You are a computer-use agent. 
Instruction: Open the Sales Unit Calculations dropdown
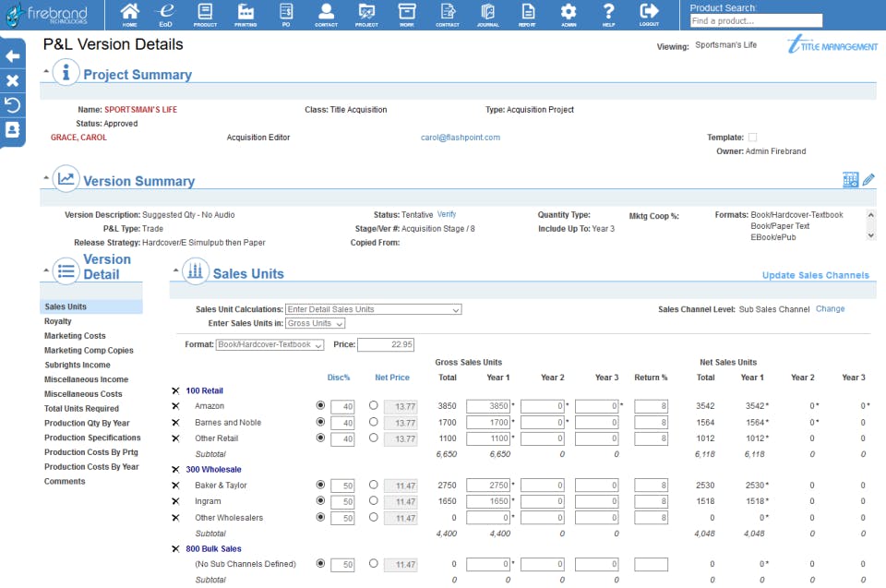(373, 309)
